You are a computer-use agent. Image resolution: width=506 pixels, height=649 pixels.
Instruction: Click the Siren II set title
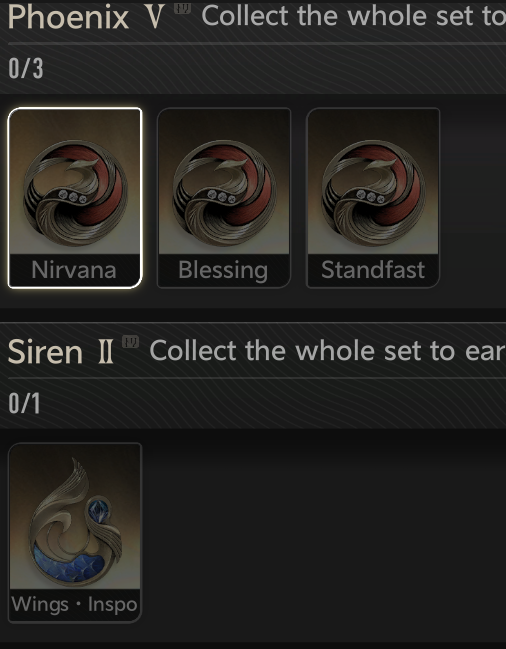60,352
